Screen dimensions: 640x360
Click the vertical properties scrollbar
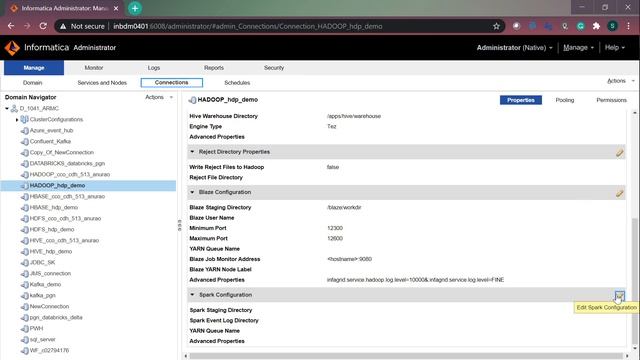(635, 282)
